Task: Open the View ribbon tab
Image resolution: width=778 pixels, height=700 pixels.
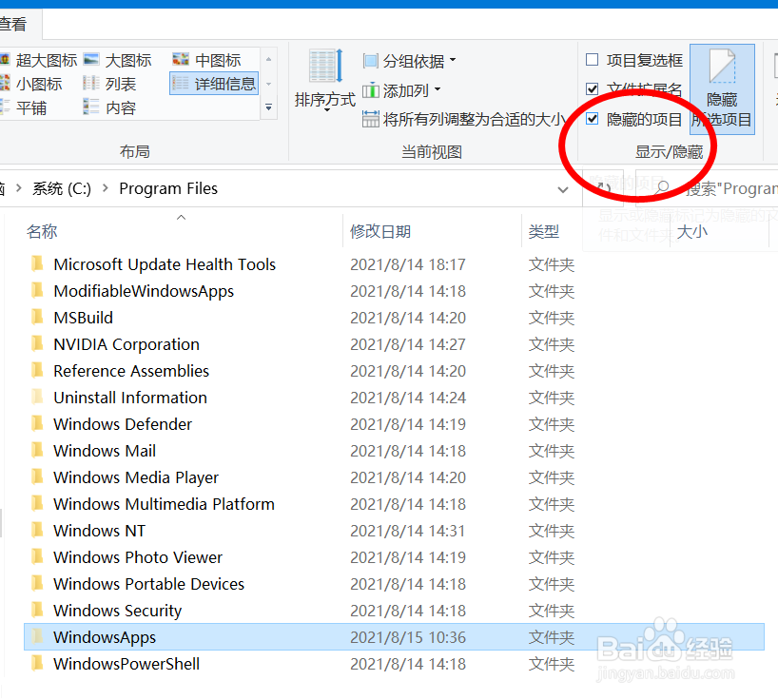Action: (13, 24)
